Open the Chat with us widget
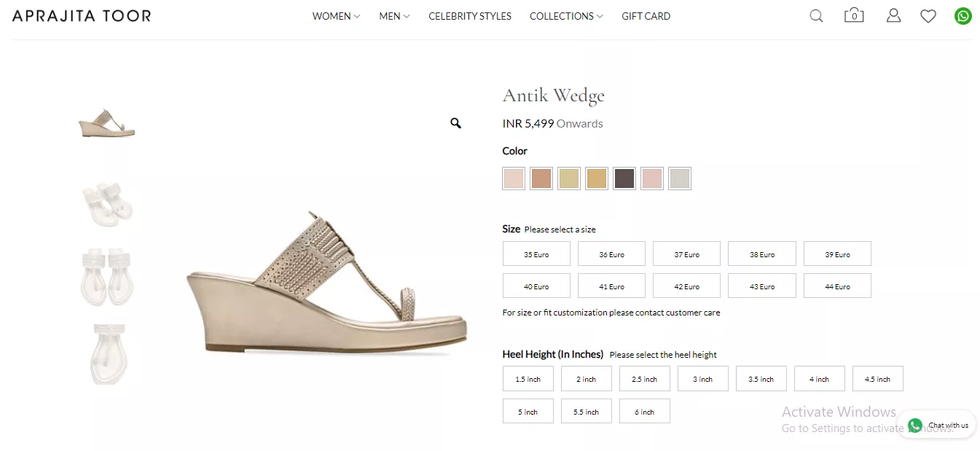 pos(940,425)
